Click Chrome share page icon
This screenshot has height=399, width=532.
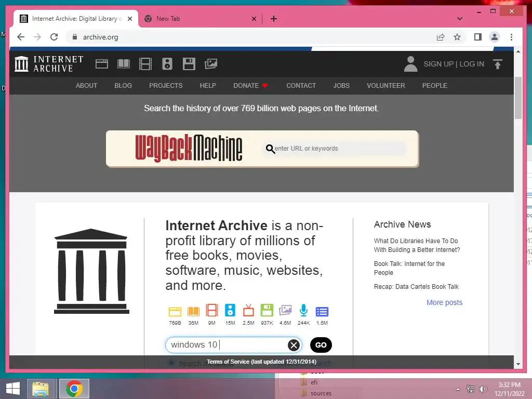(x=441, y=37)
